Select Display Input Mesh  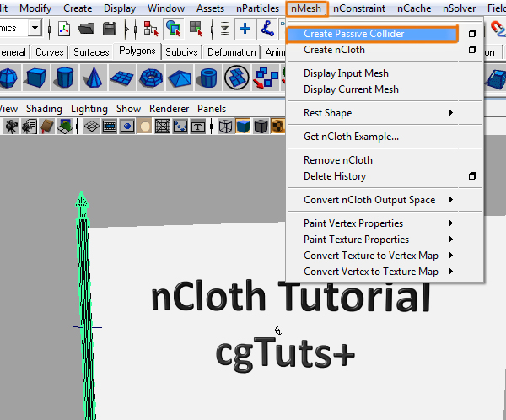click(x=346, y=73)
